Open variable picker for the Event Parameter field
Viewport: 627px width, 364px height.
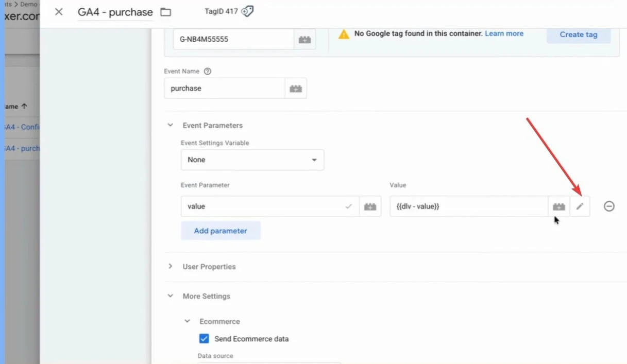[x=370, y=206]
